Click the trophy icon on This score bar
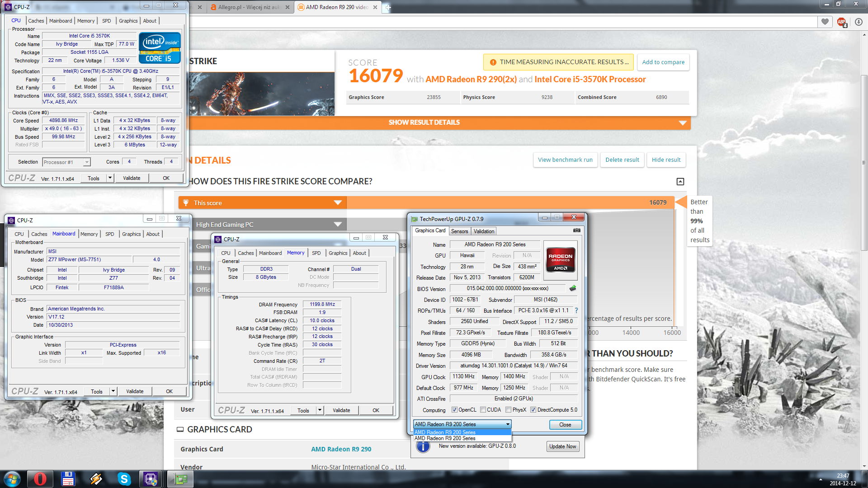868x488 pixels. pos(186,203)
